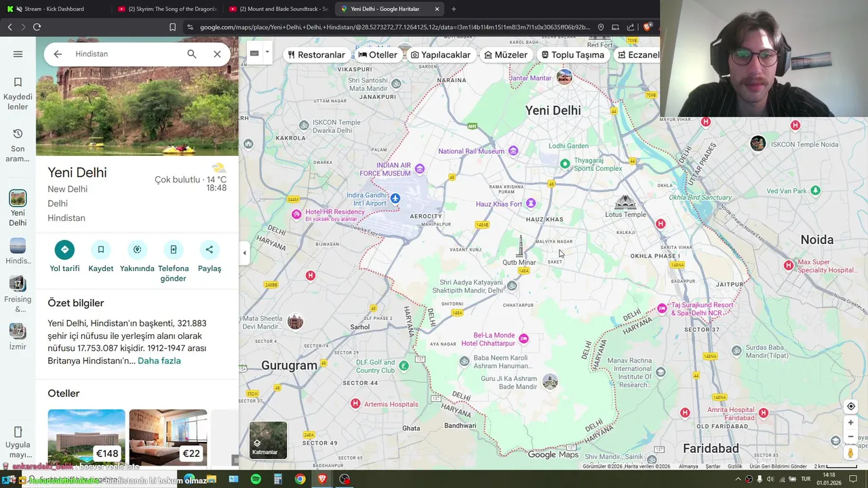Screen dimensions: 868x488
Task: Select the Artemis Hospitals marker
Action: point(355,404)
